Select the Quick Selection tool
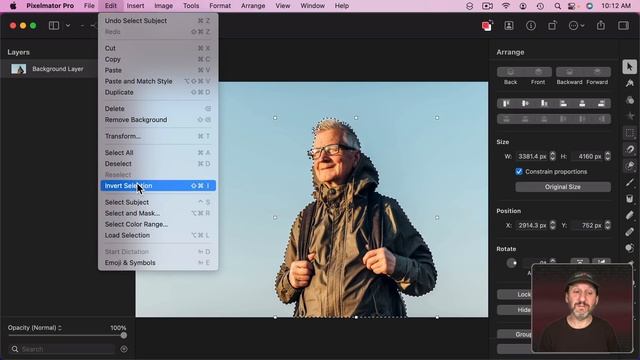This screenshot has width=640, height=360. point(629,166)
